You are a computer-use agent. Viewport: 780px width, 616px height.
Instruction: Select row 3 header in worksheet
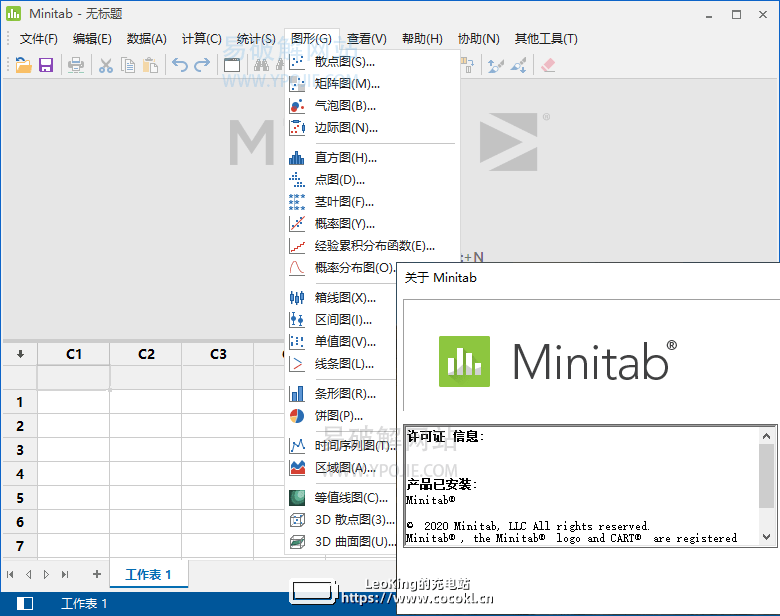(x=20, y=450)
